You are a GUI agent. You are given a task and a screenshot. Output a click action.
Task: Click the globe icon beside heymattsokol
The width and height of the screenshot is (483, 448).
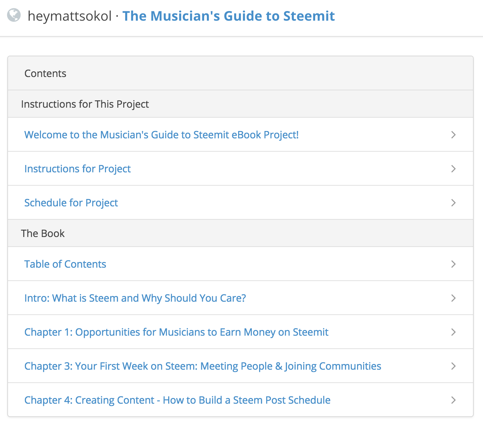14,15
